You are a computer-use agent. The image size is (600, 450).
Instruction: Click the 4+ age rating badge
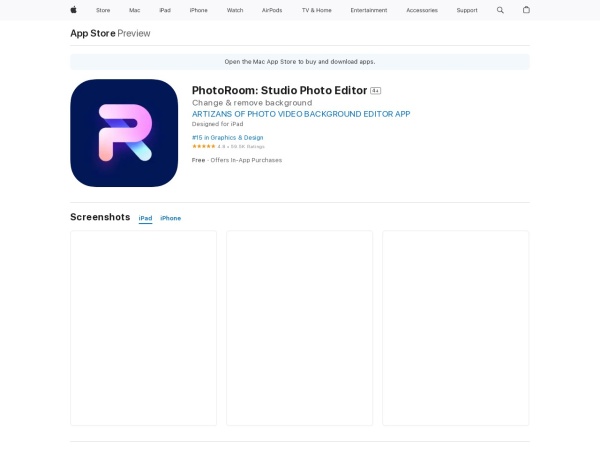pos(376,90)
